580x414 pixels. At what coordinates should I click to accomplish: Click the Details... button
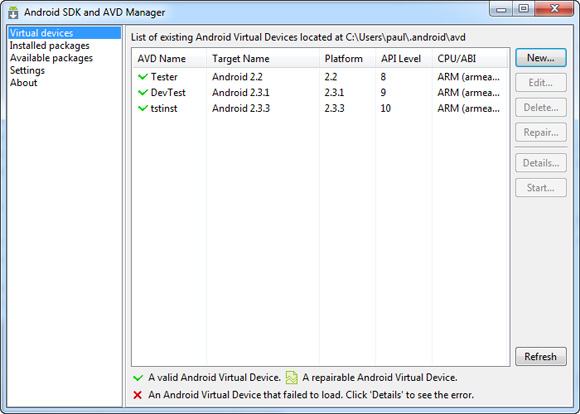pos(541,163)
